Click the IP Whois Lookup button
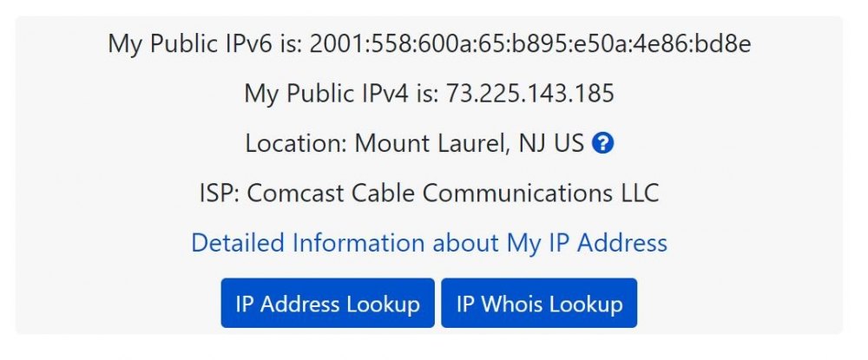The width and height of the screenshot is (868, 360). coord(539,303)
